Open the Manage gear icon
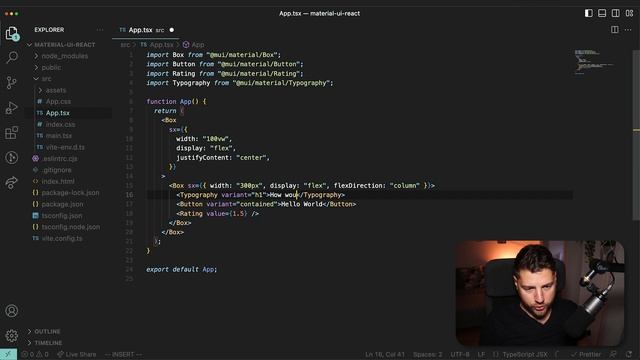 coord(12,336)
